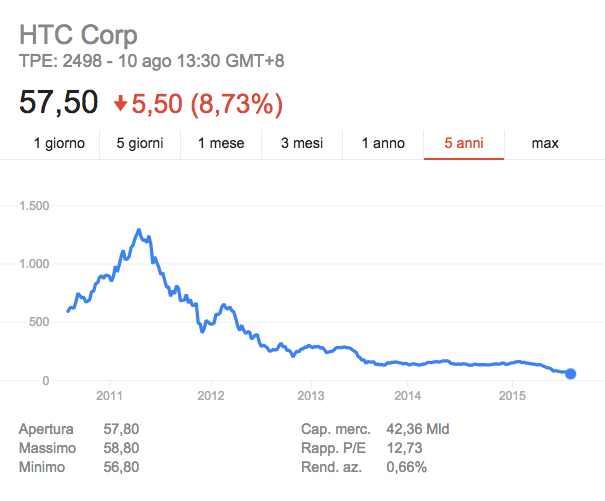Screen dimensions: 605x501
Task: Click the Massimo value 58,80
Action: [x=121, y=448]
